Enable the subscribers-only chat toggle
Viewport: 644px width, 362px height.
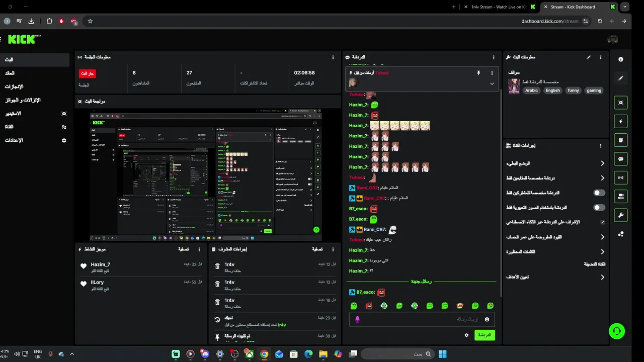pos(599,193)
